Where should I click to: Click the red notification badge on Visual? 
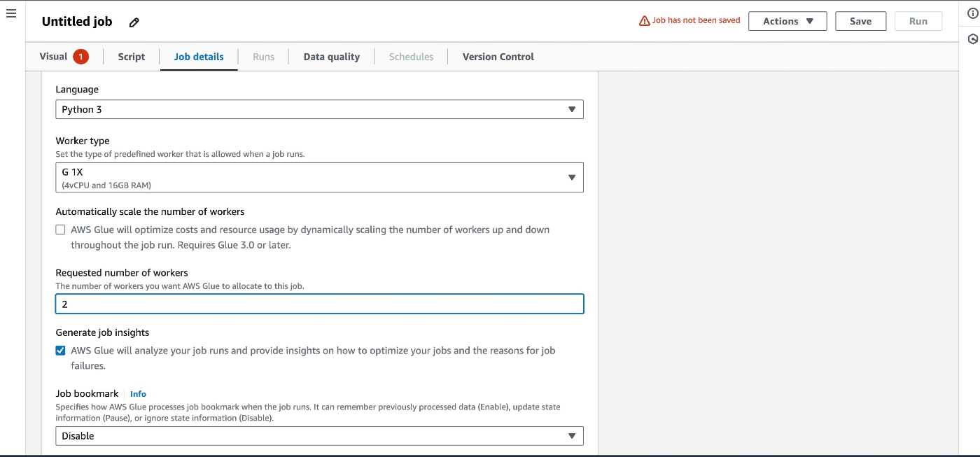coord(80,57)
